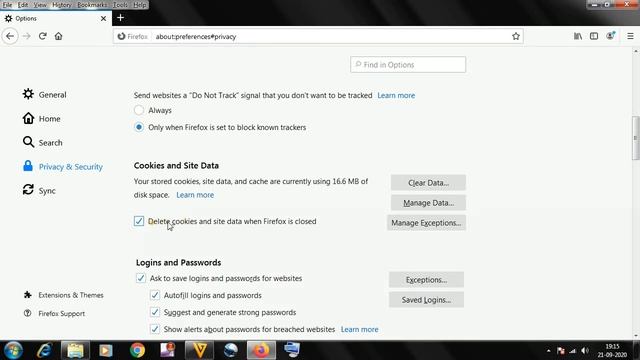Open the media player taskbar icon

(106, 350)
